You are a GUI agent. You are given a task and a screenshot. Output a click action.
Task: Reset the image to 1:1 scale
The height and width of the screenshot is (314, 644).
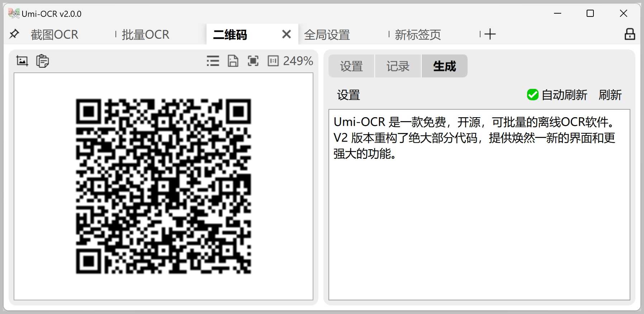pyautogui.click(x=273, y=61)
